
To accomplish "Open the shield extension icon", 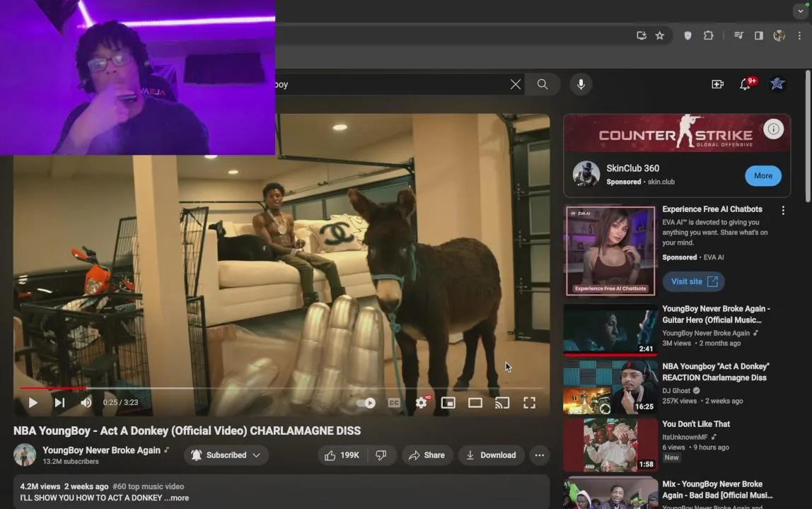I will coord(688,36).
